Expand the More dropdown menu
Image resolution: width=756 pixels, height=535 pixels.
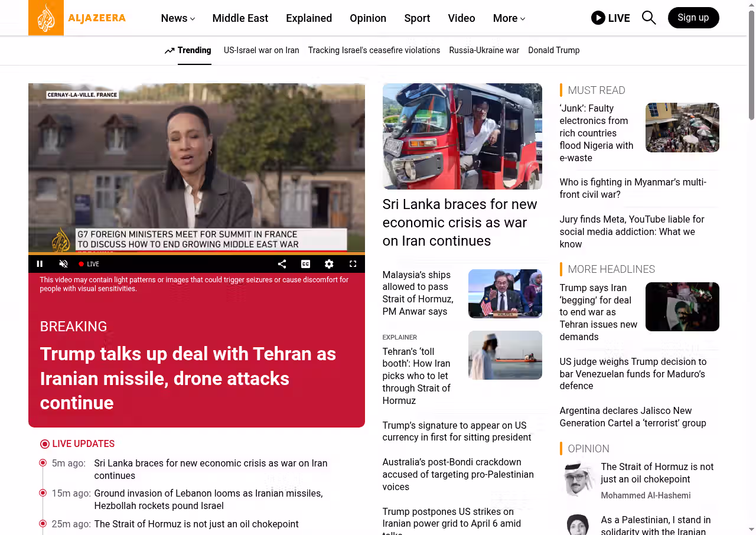509,18
